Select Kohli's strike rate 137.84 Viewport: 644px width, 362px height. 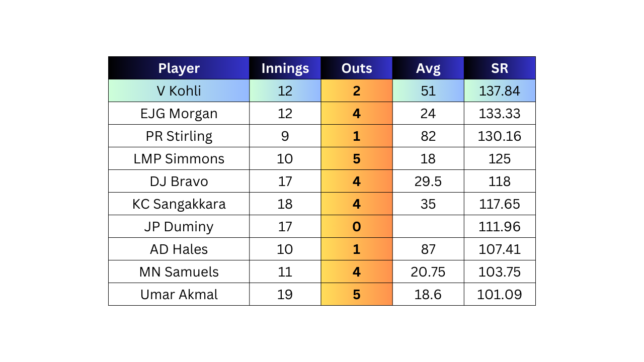[500, 90]
